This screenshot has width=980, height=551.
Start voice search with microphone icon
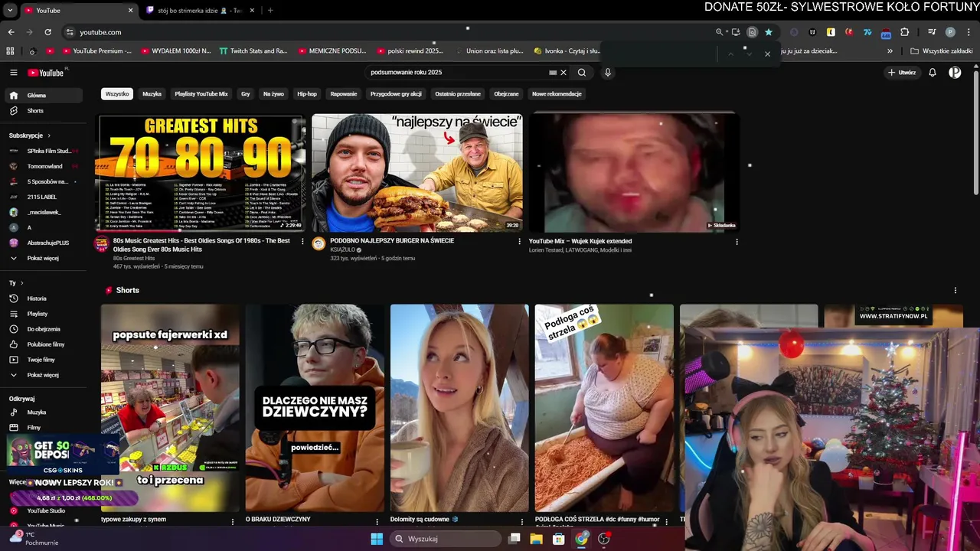608,73
